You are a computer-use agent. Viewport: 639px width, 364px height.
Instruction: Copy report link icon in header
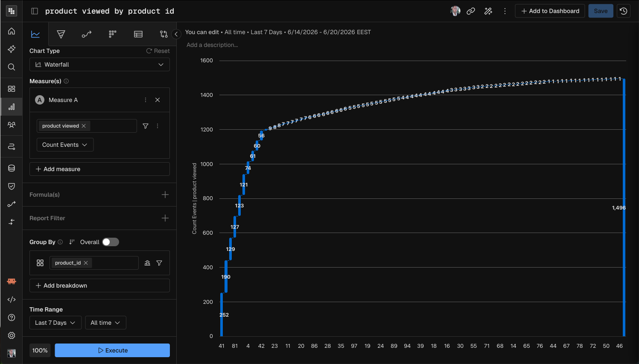[x=471, y=11]
